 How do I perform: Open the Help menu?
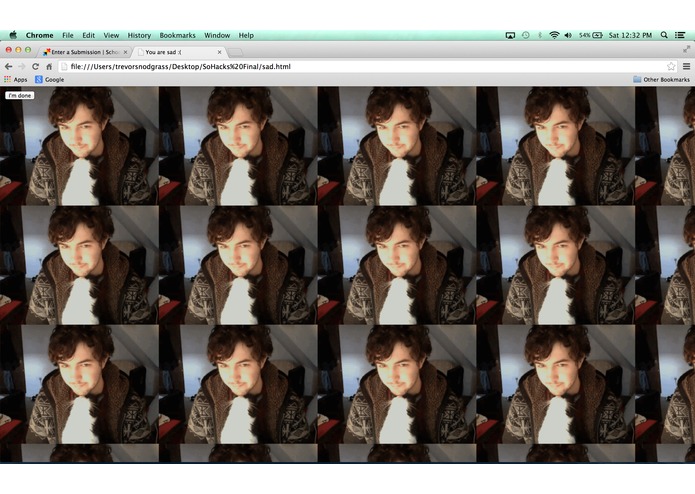pos(246,35)
